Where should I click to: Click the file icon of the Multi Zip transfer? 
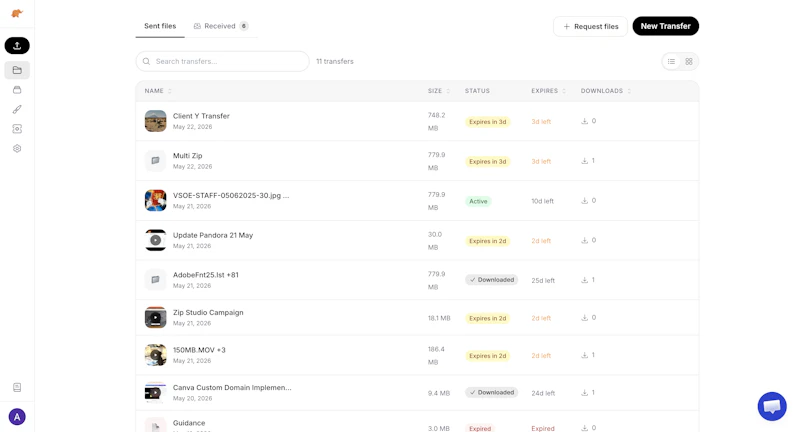tap(156, 161)
